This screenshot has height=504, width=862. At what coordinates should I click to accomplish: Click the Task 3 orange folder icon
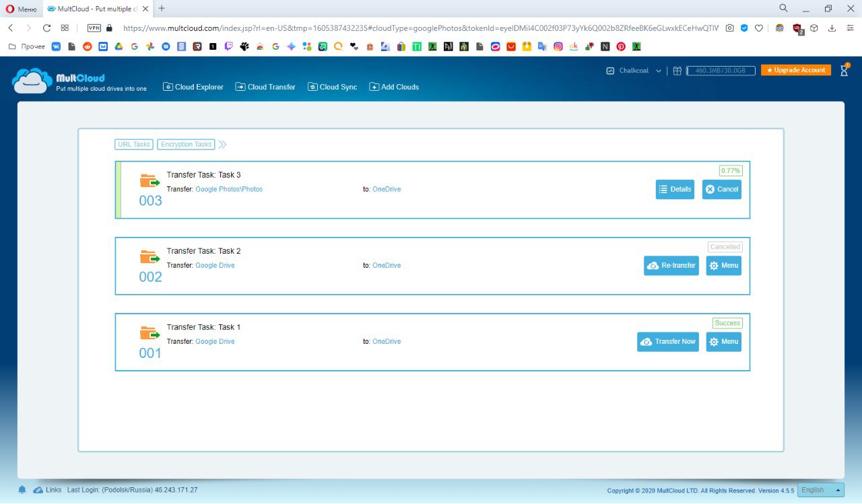[150, 181]
